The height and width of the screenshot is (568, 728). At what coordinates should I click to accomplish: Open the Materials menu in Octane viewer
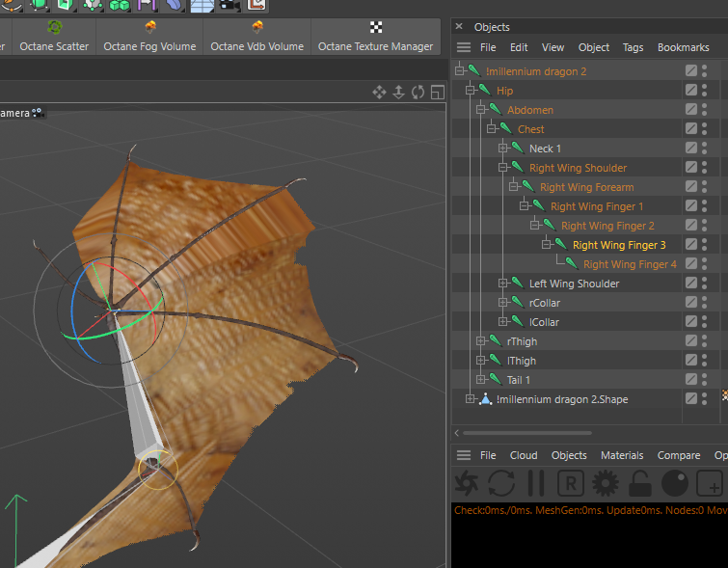622,455
